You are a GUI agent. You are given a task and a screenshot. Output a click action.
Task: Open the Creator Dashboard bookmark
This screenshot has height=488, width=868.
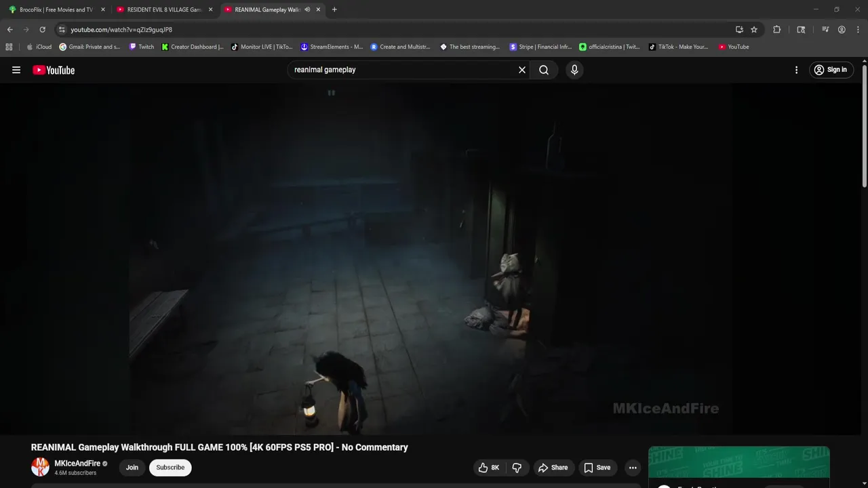(193, 47)
